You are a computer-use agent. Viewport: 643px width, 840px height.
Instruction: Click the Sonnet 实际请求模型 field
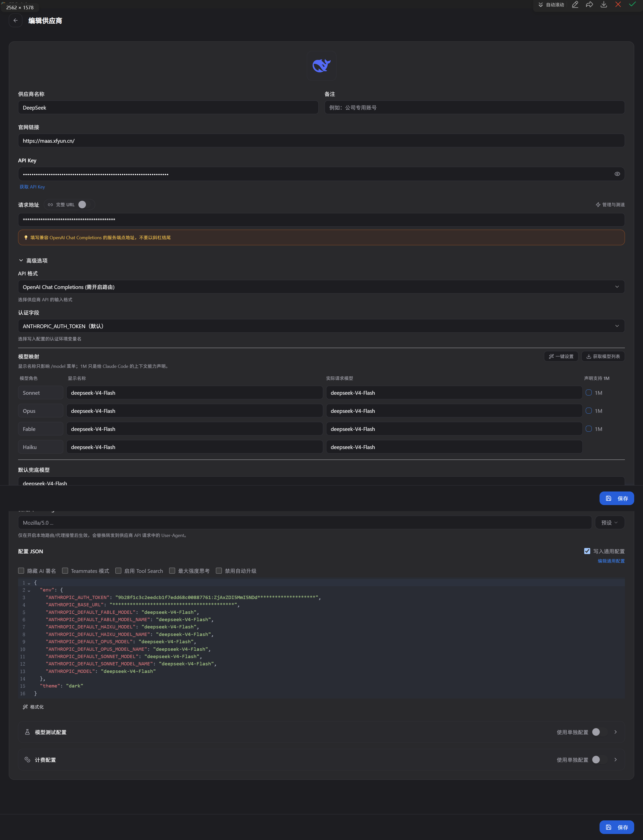pos(454,393)
